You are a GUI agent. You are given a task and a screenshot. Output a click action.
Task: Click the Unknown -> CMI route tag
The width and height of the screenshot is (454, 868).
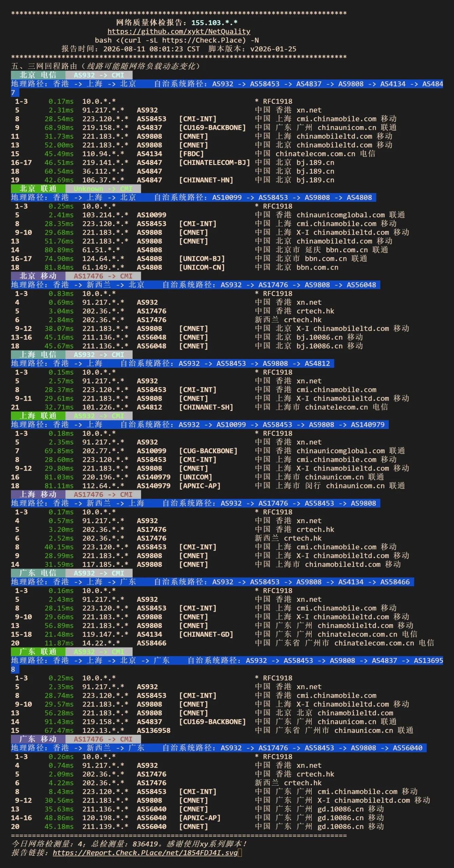tap(103, 189)
